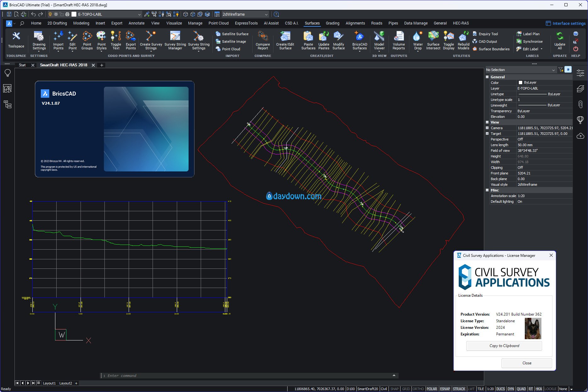This screenshot has height=392, width=588.
Task: Click the Surface Boundaries button
Action: click(491, 49)
